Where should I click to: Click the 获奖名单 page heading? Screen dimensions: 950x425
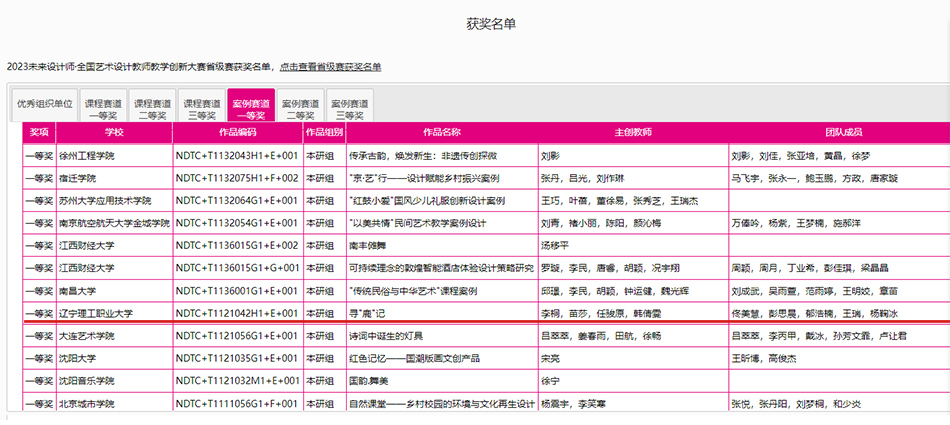[491, 22]
